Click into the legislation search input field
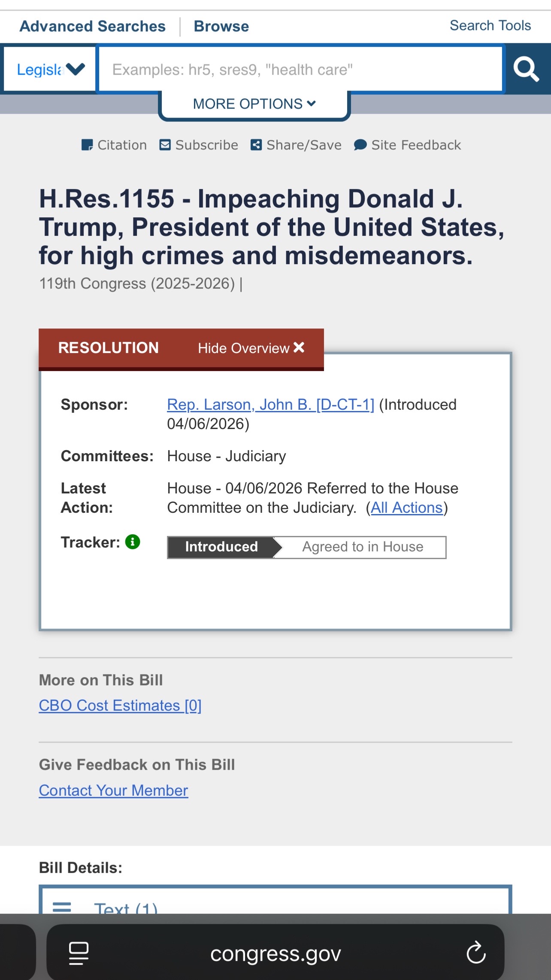 coord(300,69)
